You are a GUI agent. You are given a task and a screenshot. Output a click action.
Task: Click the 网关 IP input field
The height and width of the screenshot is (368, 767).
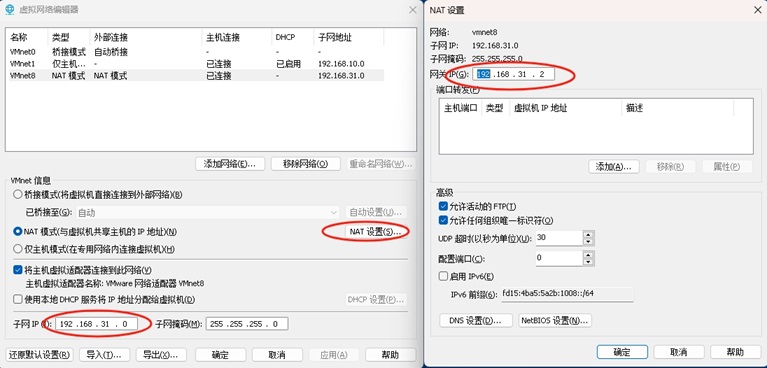point(514,74)
